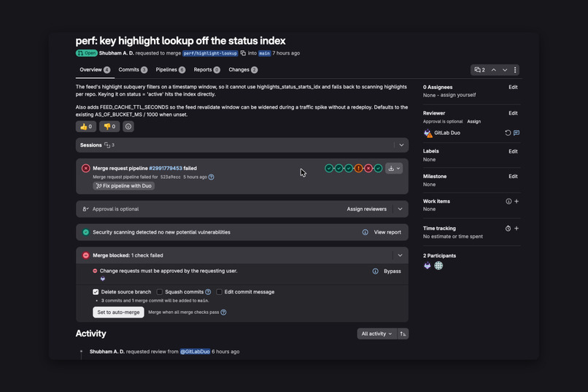Click the unresolved threads counter icon
Screen dimensions: 588x392
tap(479, 70)
